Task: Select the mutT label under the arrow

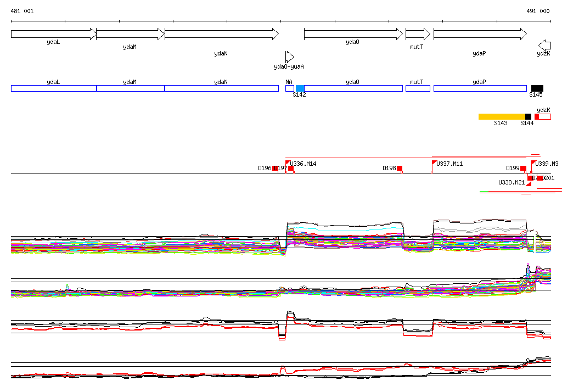Action: (x=417, y=47)
